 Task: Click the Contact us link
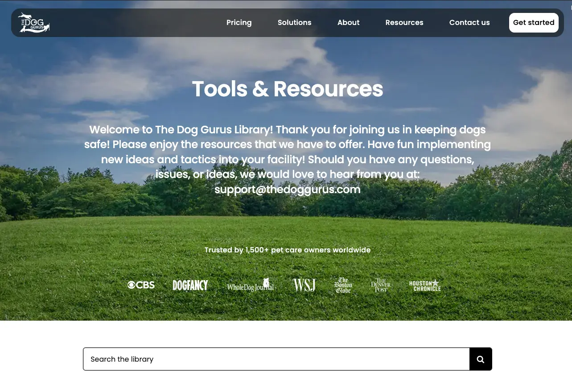[x=469, y=23]
